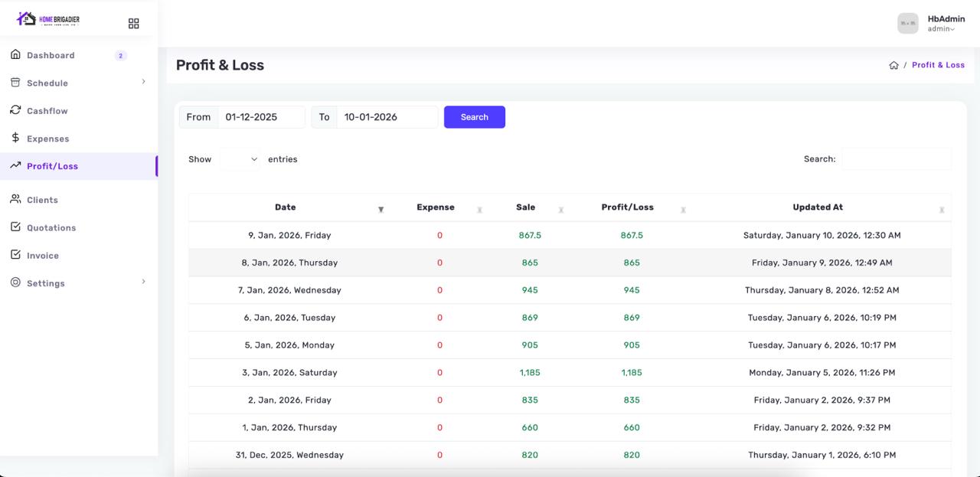The height and width of the screenshot is (477, 980).
Task: Click the Profit & Loss breadcrumb link
Action: 938,65
